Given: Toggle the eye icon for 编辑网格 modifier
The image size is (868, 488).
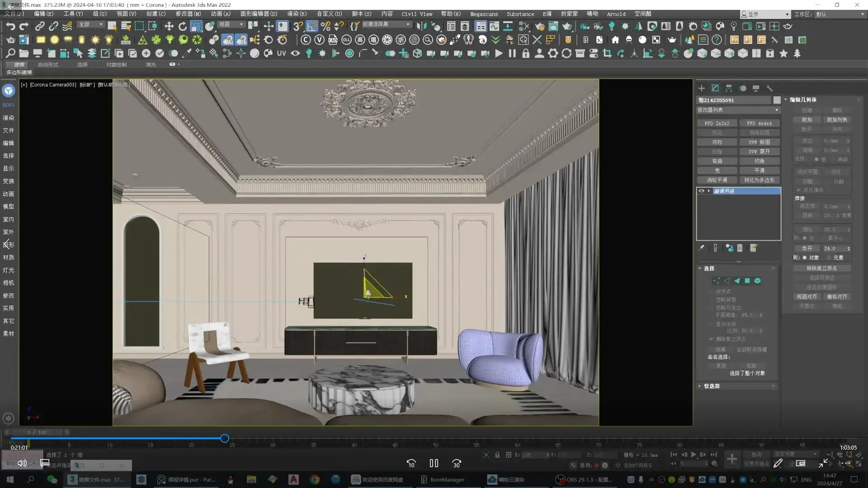Looking at the screenshot, I should coord(702,191).
